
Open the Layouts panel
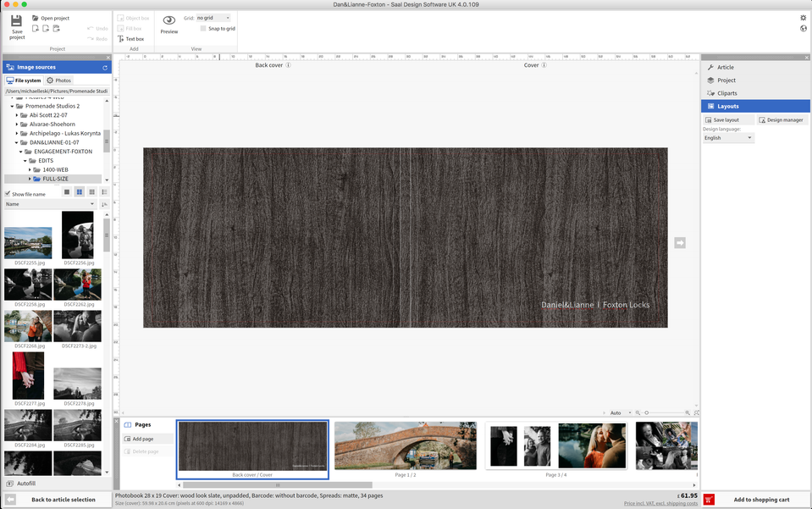(x=755, y=106)
